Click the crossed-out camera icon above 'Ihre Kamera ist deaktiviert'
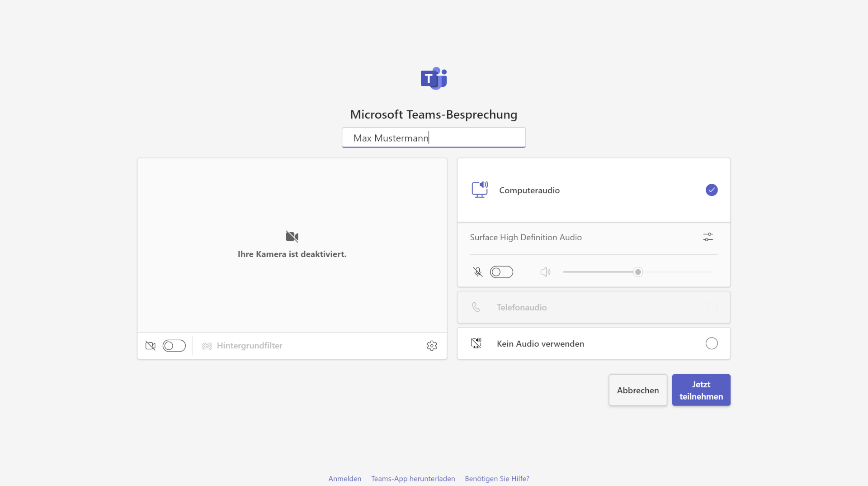The height and width of the screenshot is (486, 868). (292, 236)
